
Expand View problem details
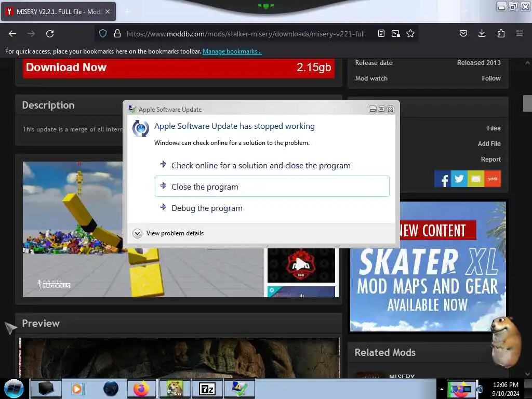pyautogui.click(x=168, y=233)
